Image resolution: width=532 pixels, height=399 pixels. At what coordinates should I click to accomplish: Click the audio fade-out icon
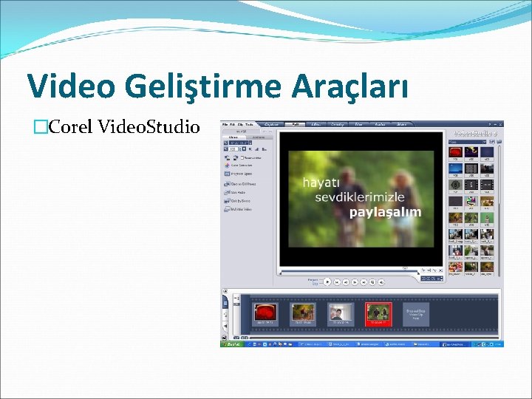(265, 149)
